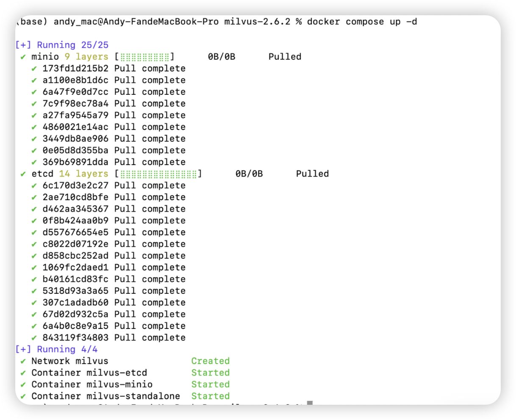The width and height of the screenshot is (516, 420).
Task: Click the 'Network milvus' text
Action: click(x=70, y=361)
